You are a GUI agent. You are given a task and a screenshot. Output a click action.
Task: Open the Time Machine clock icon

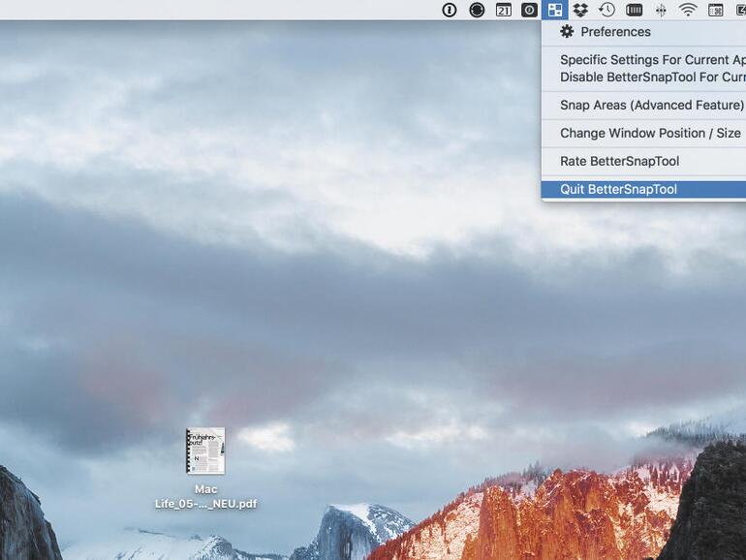pos(606,10)
